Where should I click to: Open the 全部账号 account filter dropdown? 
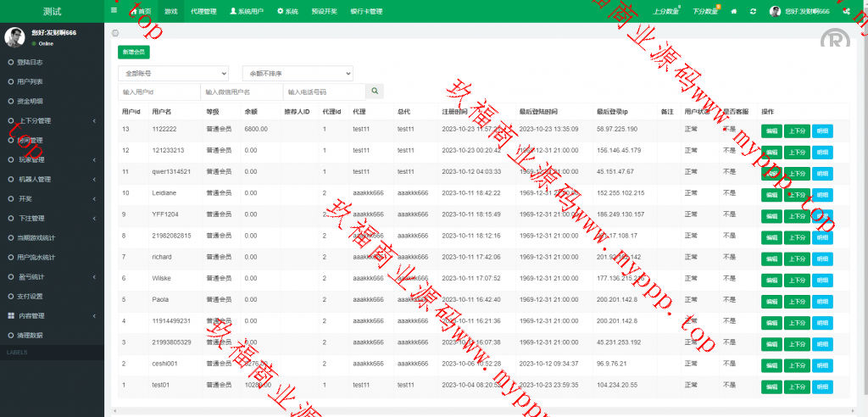click(173, 74)
